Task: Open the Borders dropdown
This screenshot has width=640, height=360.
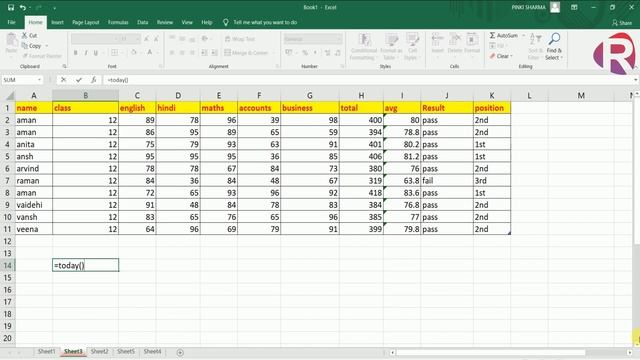Action: click(122, 53)
